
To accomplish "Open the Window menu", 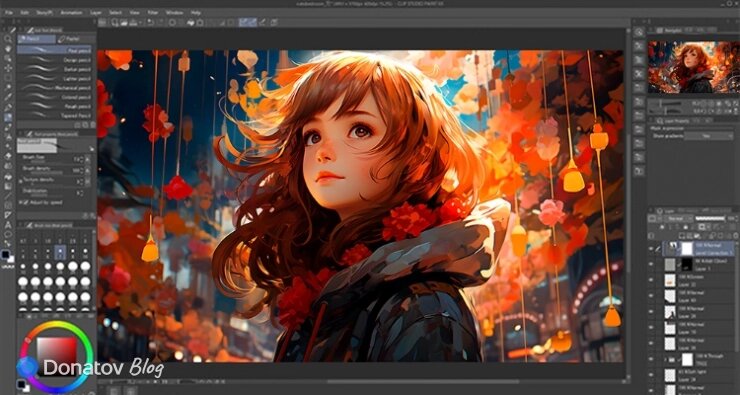I will [x=174, y=13].
